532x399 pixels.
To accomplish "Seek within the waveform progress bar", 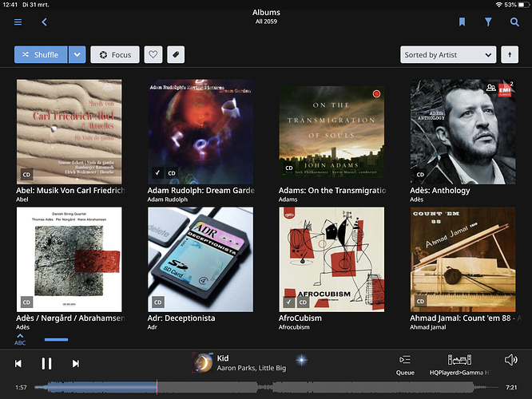I will coord(266,387).
